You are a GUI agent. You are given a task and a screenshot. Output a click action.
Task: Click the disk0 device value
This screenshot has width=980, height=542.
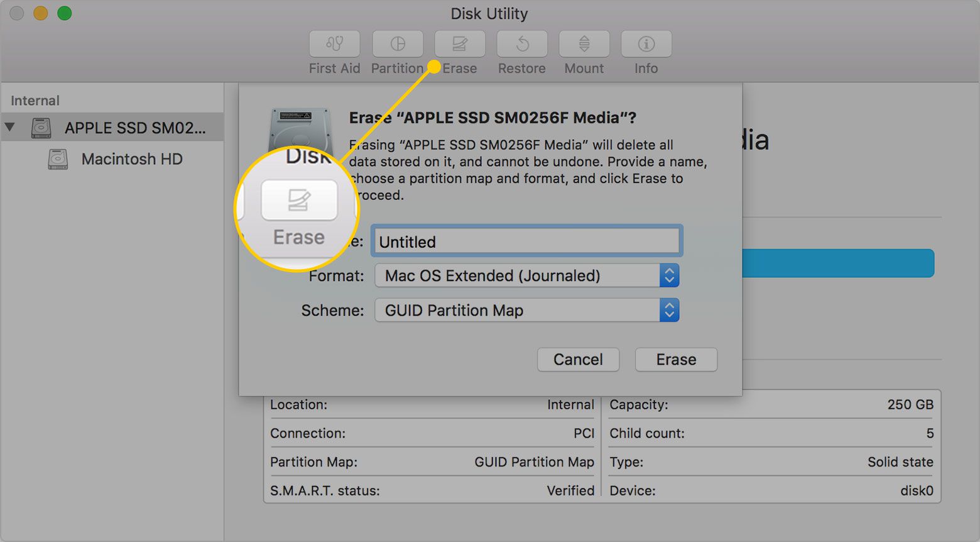917,491
